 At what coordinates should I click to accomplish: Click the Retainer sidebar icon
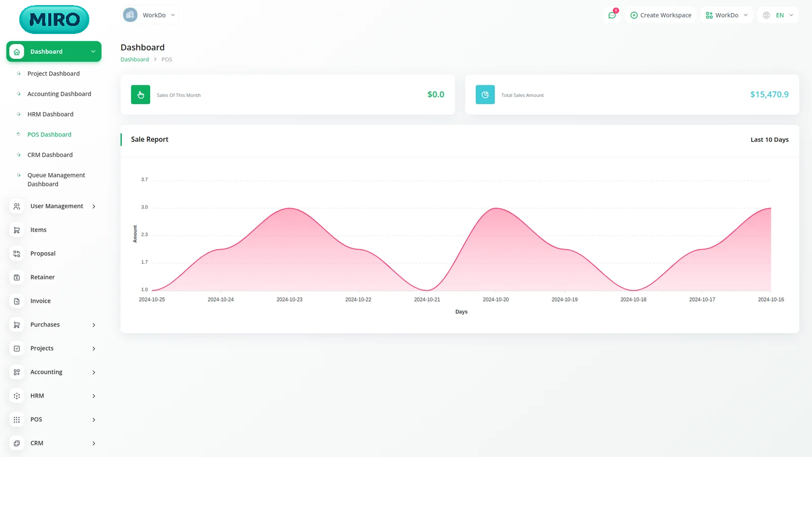coord(17,277)
